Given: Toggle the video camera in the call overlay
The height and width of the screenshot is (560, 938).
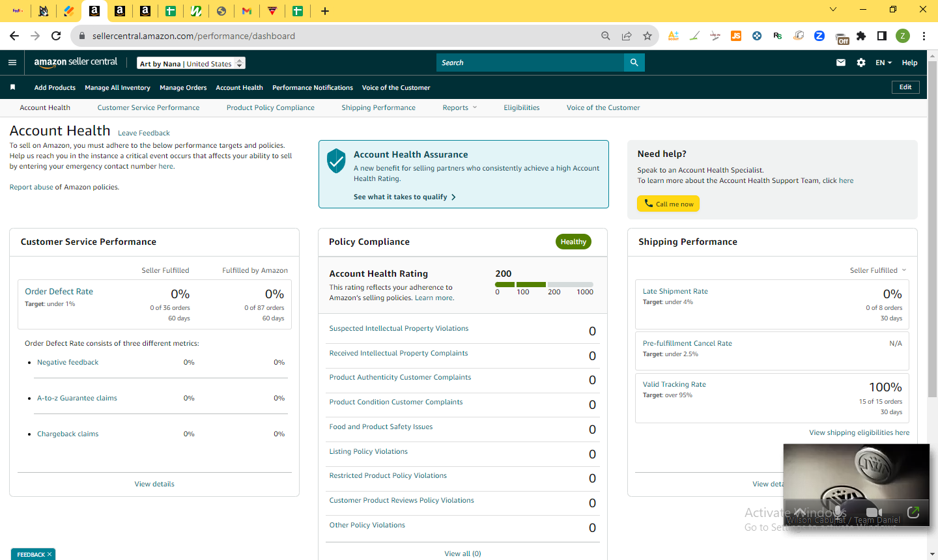Looking at the screenshot, I should click(874, 512).
